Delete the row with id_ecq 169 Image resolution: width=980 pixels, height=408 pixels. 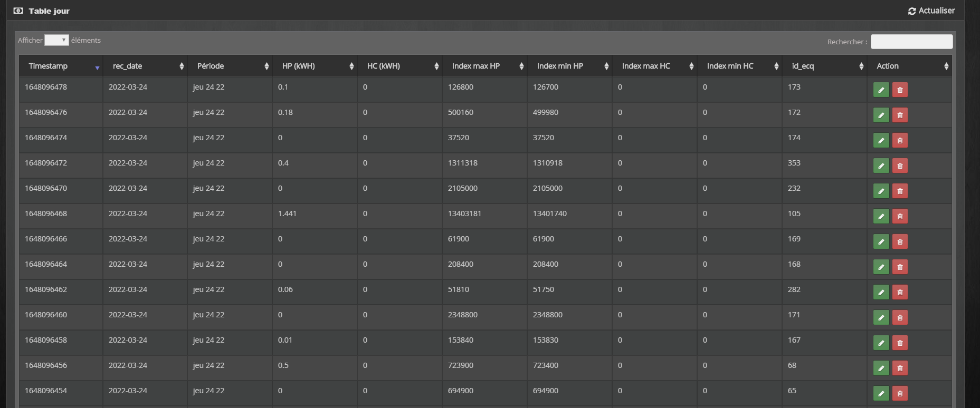pyautogui.click(x=900, y=241)
